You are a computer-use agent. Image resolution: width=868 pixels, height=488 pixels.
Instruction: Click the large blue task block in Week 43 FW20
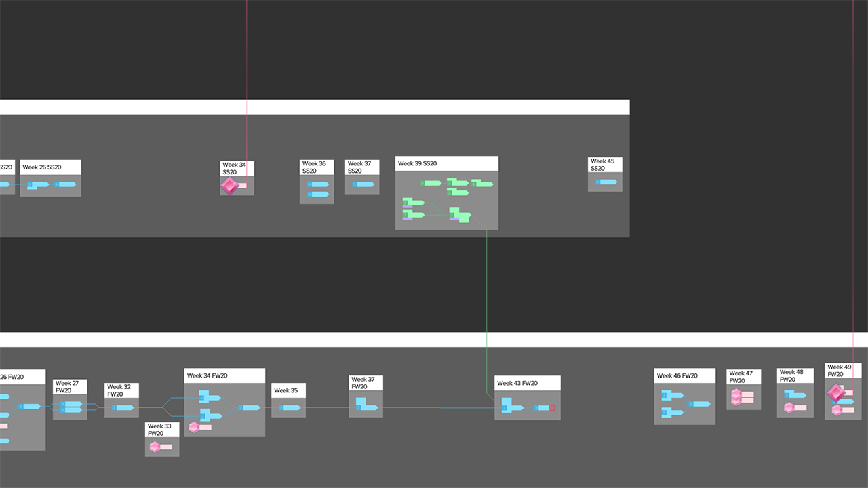[512, 405]
